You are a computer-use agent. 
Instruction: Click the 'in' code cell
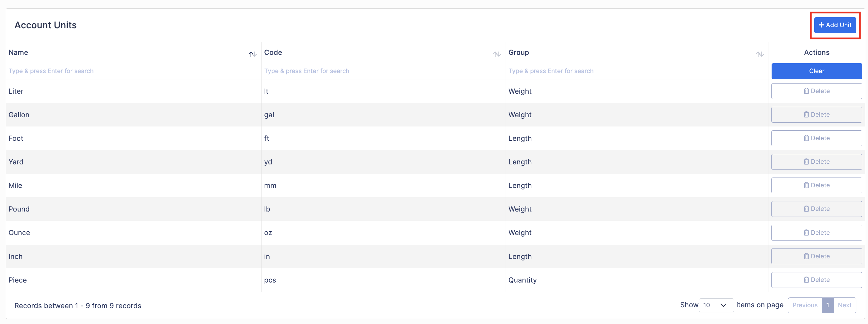coord(384,257)
